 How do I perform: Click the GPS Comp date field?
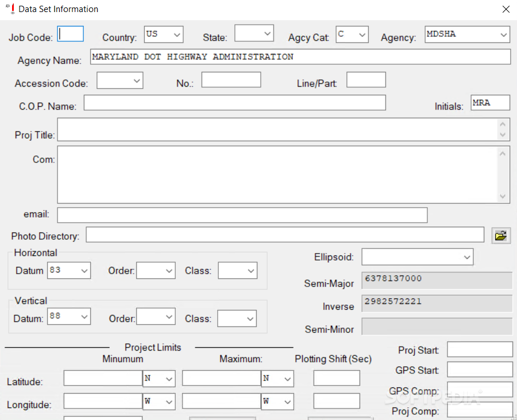[x=480, y=390]
